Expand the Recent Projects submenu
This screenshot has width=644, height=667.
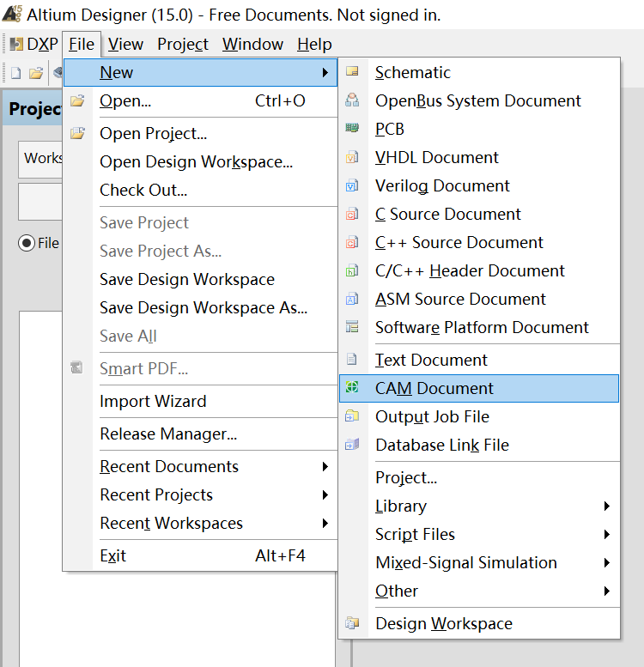325,494
